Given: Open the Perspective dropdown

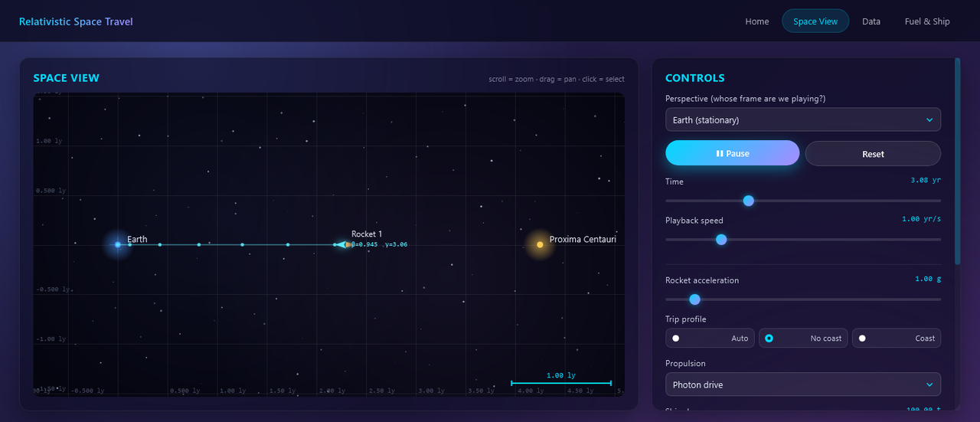Looking at the screenshot, I should 803,119.
